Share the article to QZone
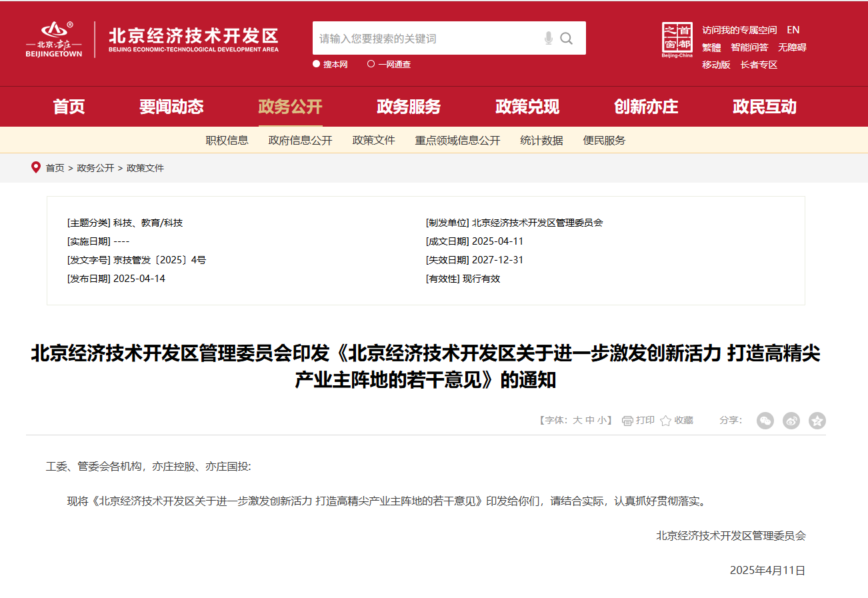The image size is (868, 598). 817,421
